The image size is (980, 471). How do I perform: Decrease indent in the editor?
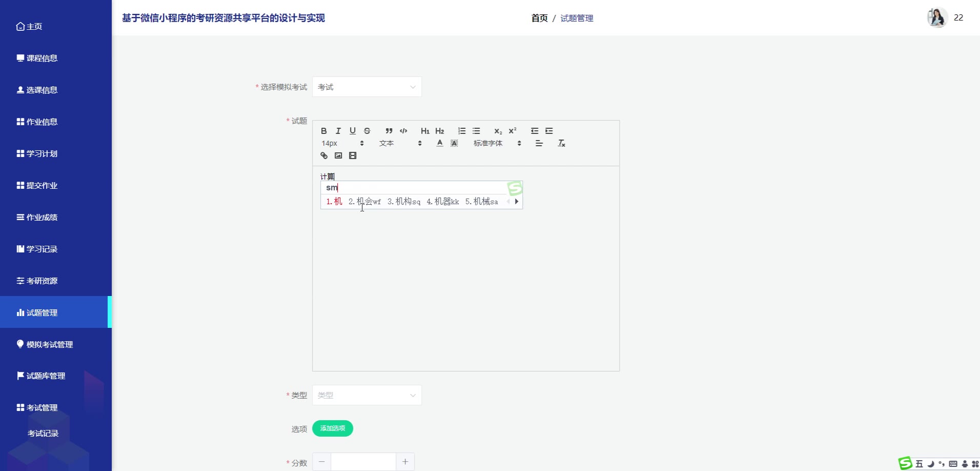[535, 131]
